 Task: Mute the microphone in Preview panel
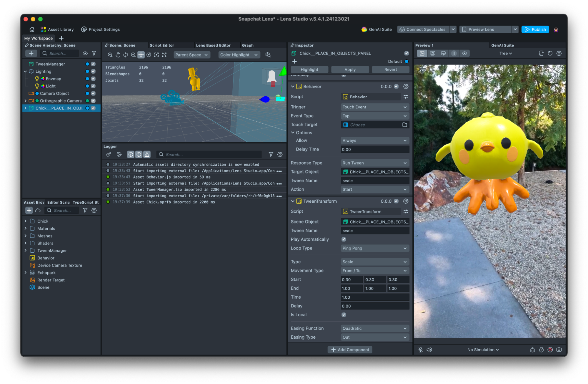click(420, 350)
